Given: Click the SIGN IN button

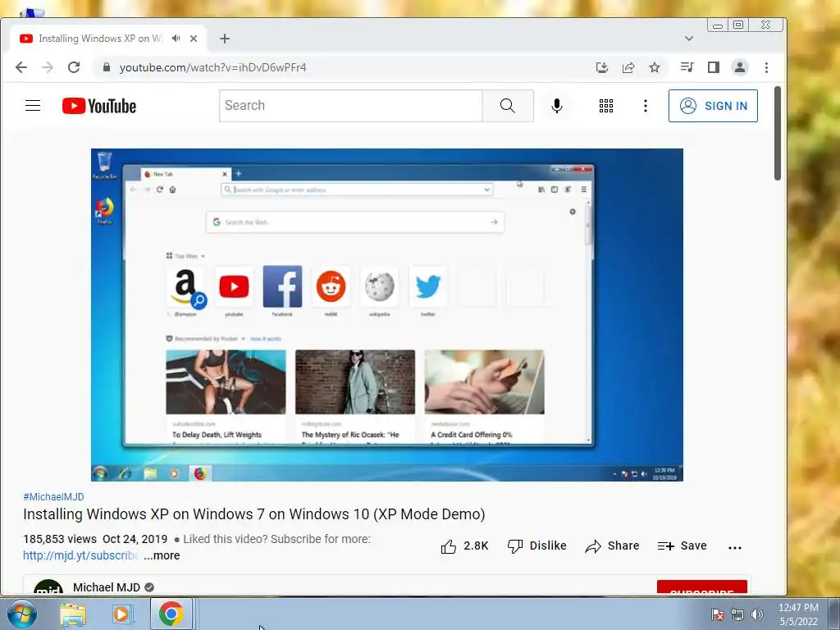Looking at the screenshot, I should (x=713, y=106).
